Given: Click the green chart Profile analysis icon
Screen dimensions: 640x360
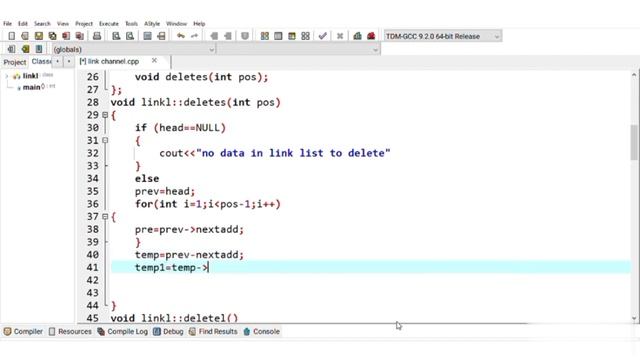Looking at the screenshot, I should point(357,36).
